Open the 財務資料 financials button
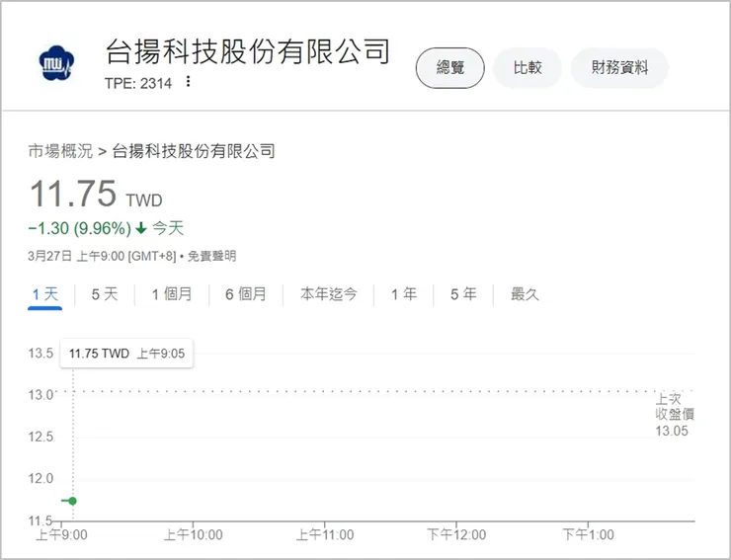731x560 pixels. 619,67
